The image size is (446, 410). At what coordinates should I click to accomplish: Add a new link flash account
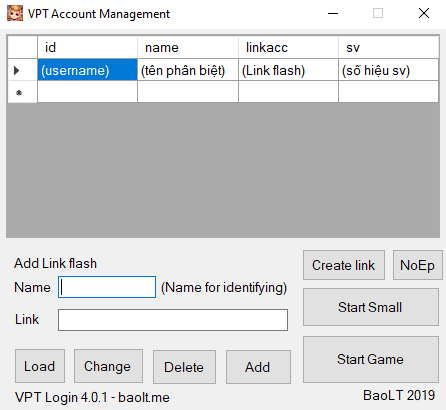pyautogui.click(x=258, y=367)
